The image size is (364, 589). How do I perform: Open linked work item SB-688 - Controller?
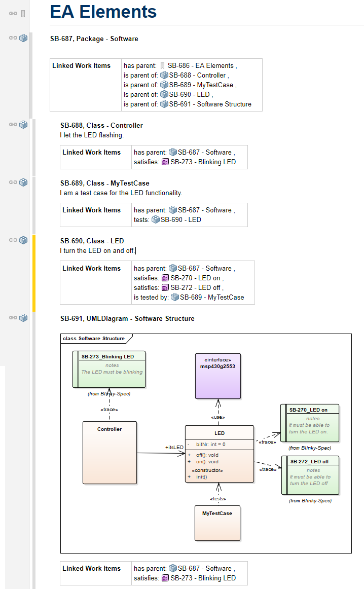pos(197,76)
